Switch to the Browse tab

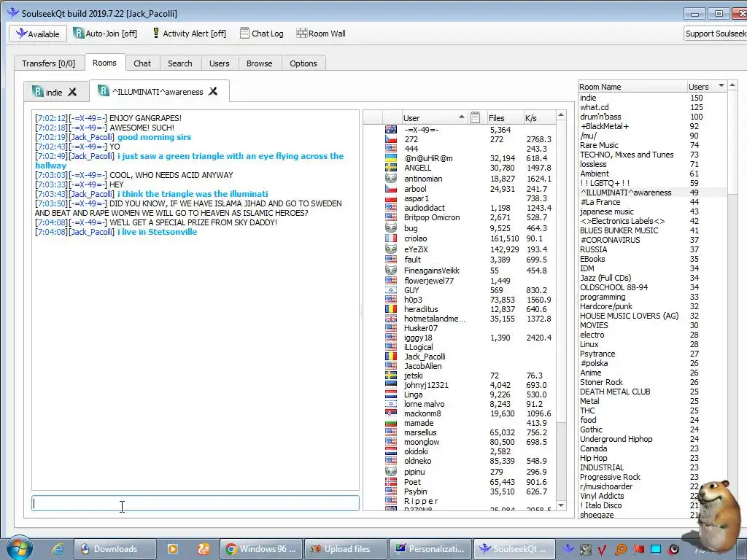click(x=259, y=63)
